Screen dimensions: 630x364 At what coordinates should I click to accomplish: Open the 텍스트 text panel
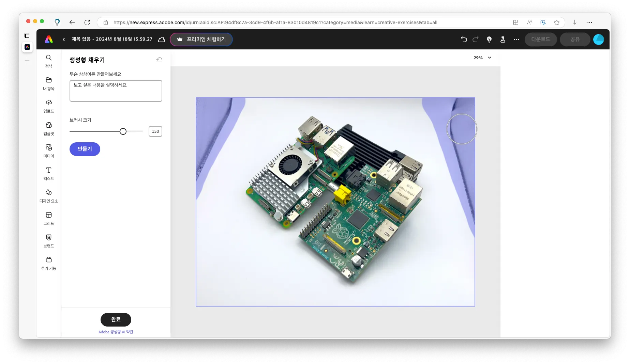49,174
